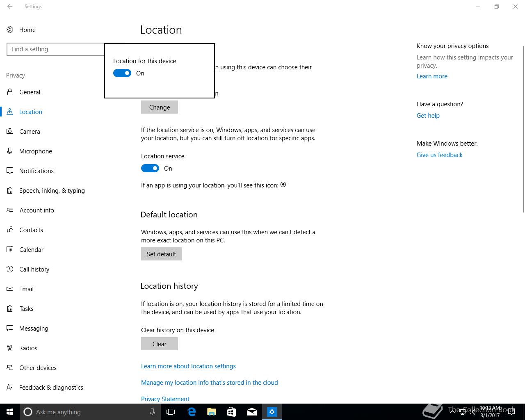Open Manage my location info in cloud link
This screenshot has height=420, width=525.
tap(210, 382)
